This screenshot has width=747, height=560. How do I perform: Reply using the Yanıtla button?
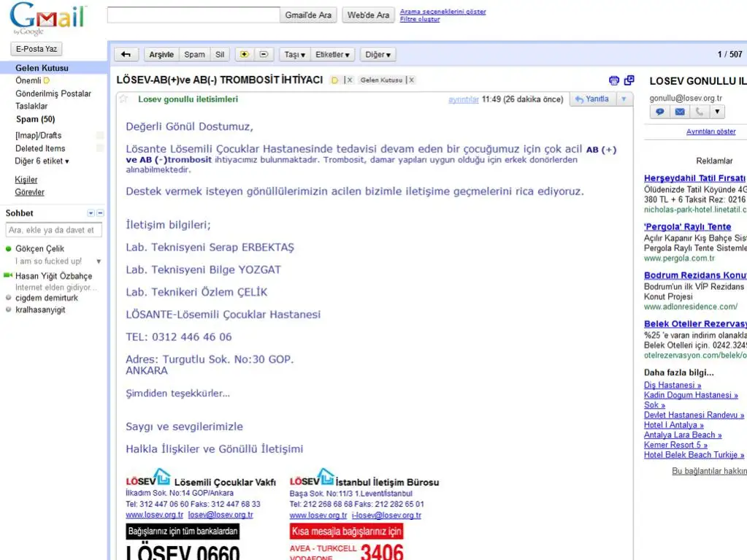tap(592, 99)
